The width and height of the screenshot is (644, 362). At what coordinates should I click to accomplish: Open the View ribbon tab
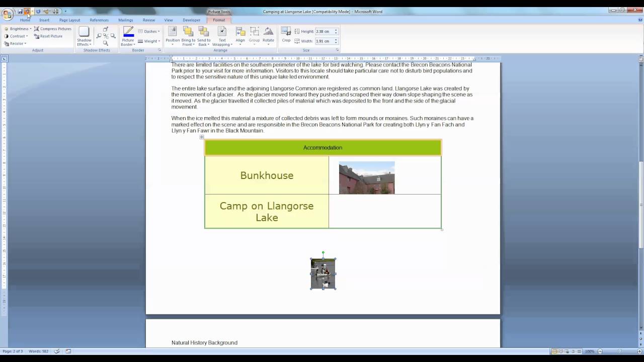point(169,20)
